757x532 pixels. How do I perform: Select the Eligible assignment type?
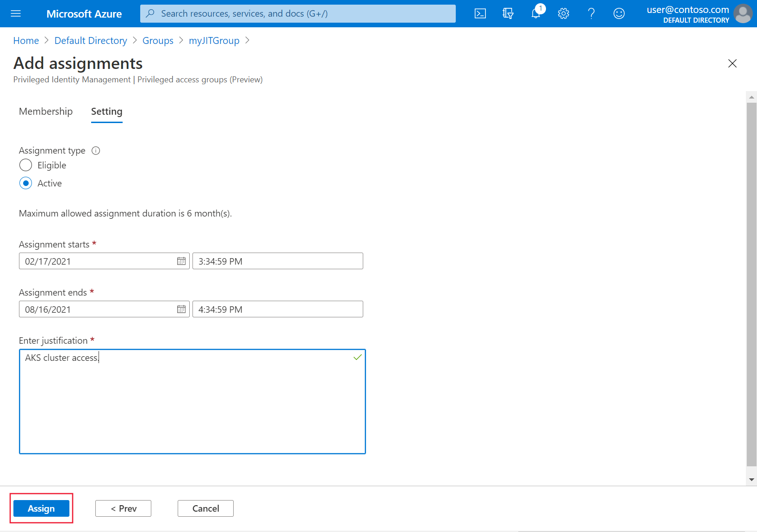point(25,165)
